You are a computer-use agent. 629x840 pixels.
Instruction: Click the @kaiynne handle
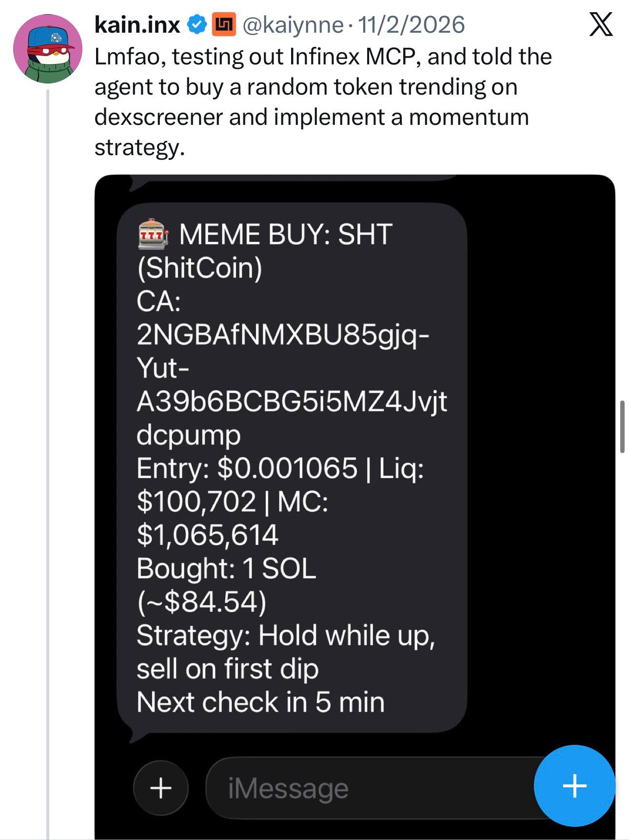pos(293,25)
